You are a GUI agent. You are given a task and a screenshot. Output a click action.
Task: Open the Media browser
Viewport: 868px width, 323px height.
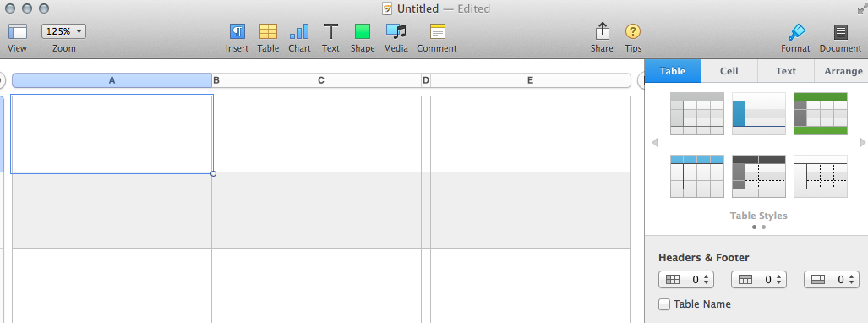pos(396,31)
